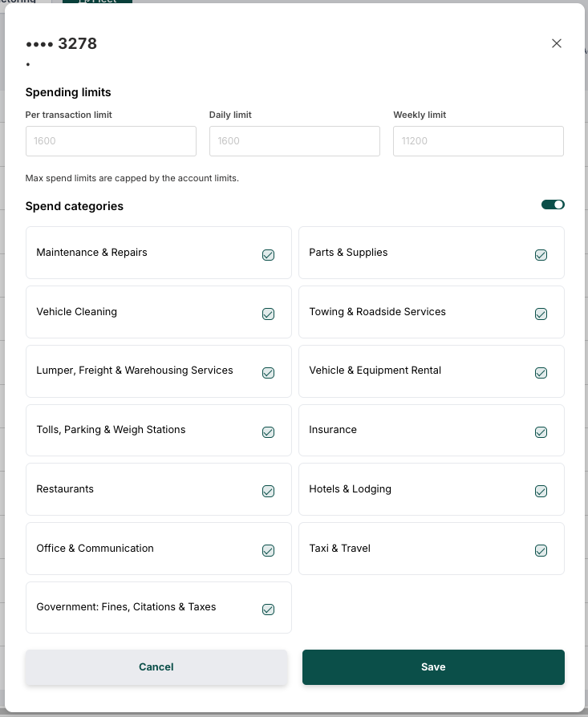Uncheck Towing & Roadside Services
Viewport: 588px width, 717px height.
[541, 314]
